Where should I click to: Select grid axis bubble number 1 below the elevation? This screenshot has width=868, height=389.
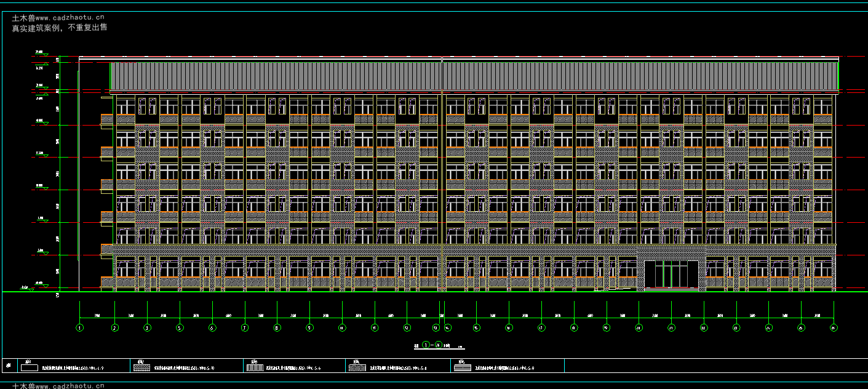[80, 328]
